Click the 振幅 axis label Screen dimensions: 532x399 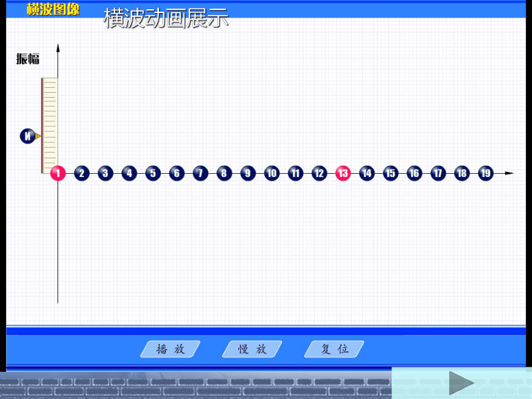pos(28,59)
